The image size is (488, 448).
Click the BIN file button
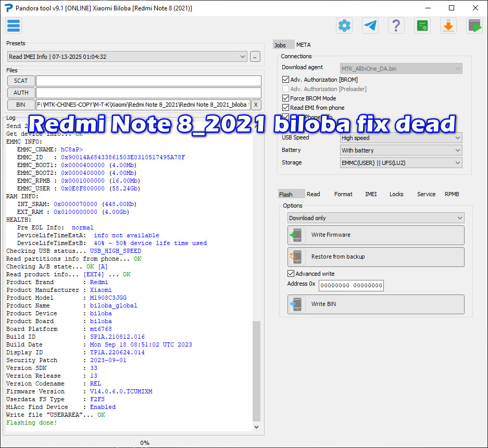tap(21, 105)
